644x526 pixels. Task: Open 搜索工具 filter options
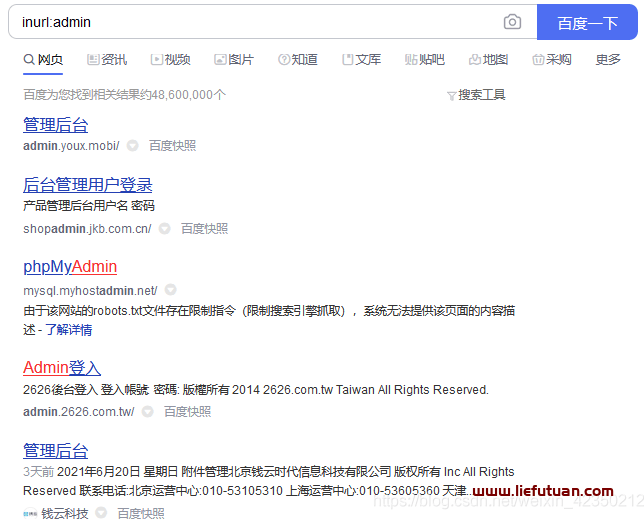pos(481,95)
